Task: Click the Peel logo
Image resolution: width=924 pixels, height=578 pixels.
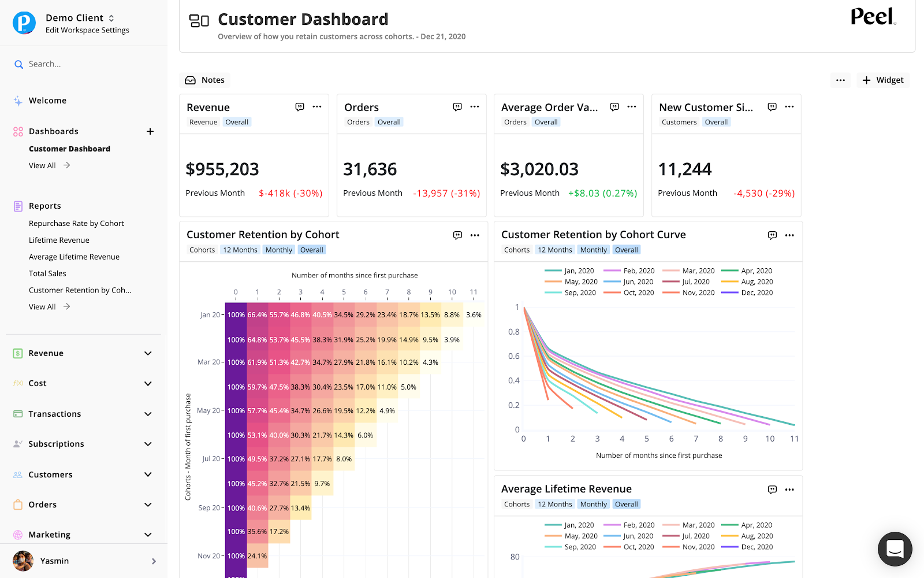Action: (x=873, y=17)
